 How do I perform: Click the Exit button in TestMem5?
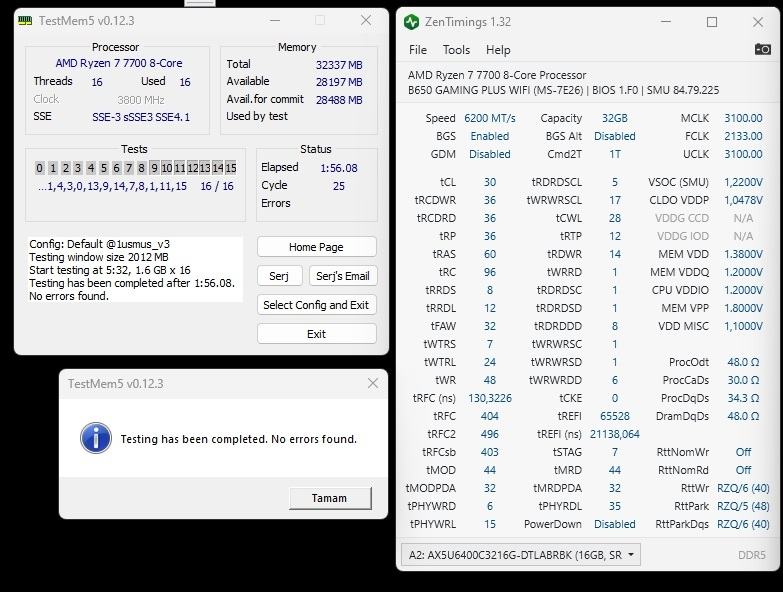[317, 334]
